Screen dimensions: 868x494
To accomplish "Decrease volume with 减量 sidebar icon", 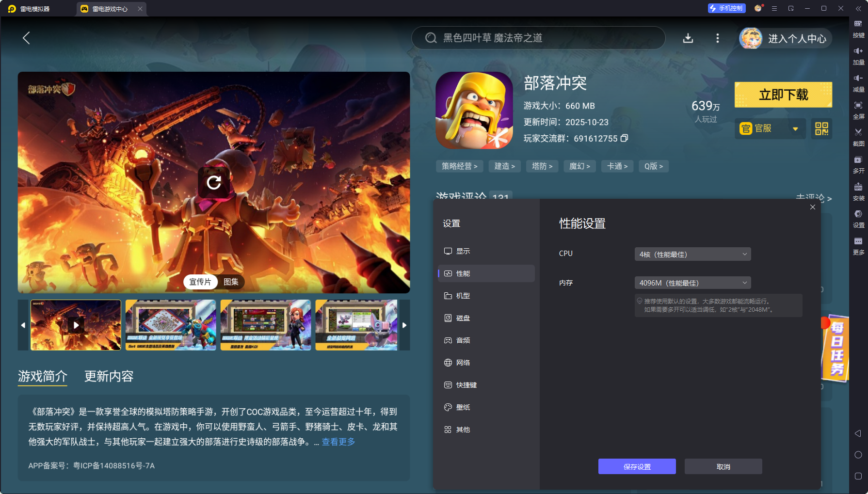I will click(858, 83).
